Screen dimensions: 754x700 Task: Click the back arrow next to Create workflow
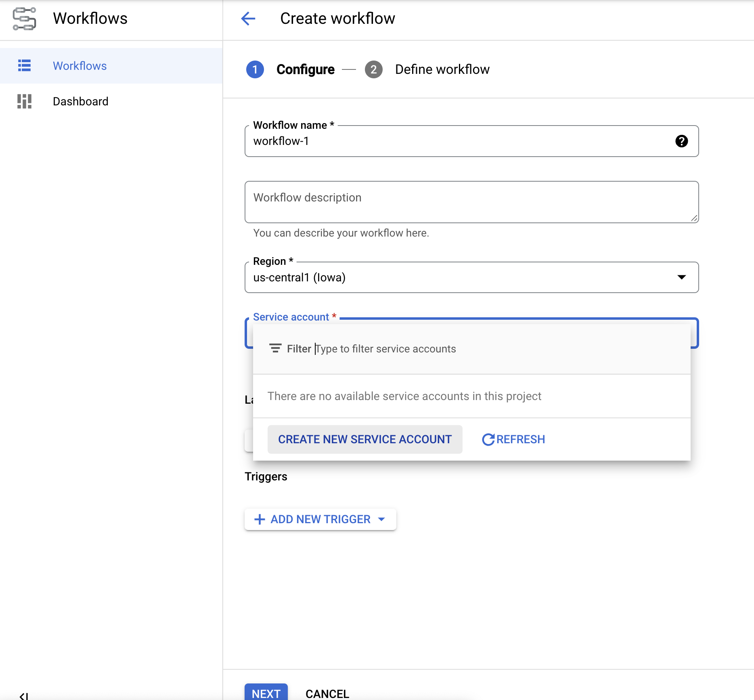249,19
